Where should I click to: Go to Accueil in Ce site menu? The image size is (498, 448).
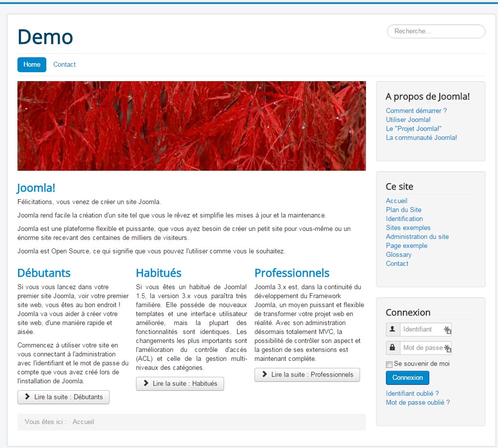pos(396,201)
